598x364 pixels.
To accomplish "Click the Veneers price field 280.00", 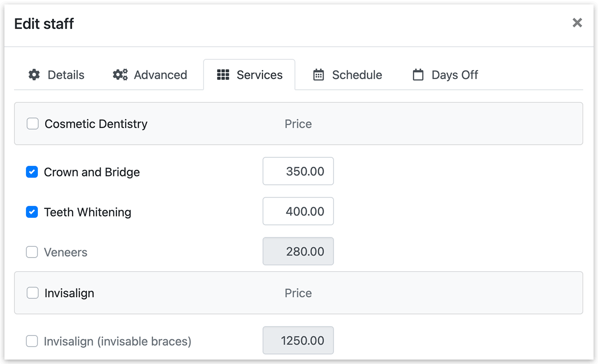I will click(x=298, y=252).
